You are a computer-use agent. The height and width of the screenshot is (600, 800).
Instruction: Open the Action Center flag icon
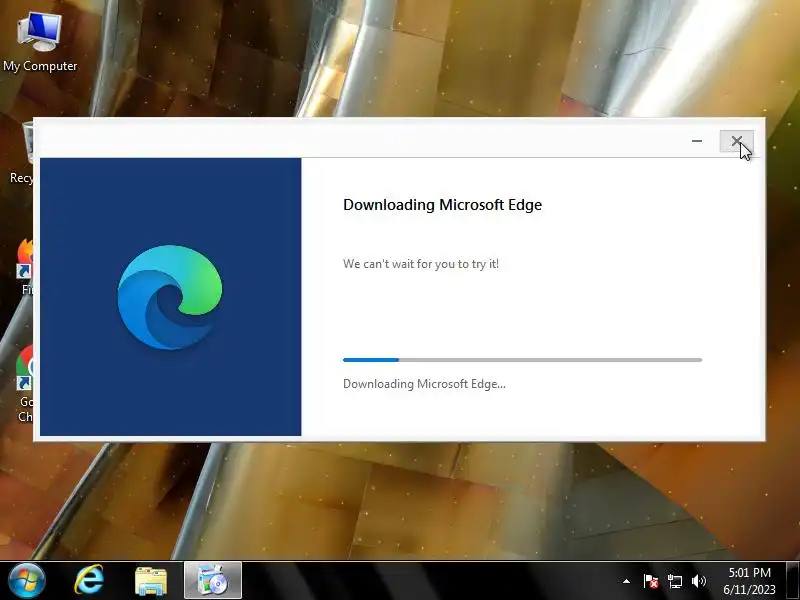pyautogui.click(x=651, y=581)
